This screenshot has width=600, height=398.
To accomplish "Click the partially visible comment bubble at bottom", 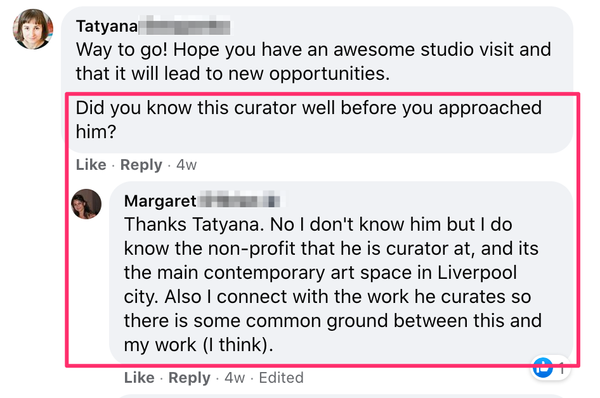I will click(x=343, y=396).
